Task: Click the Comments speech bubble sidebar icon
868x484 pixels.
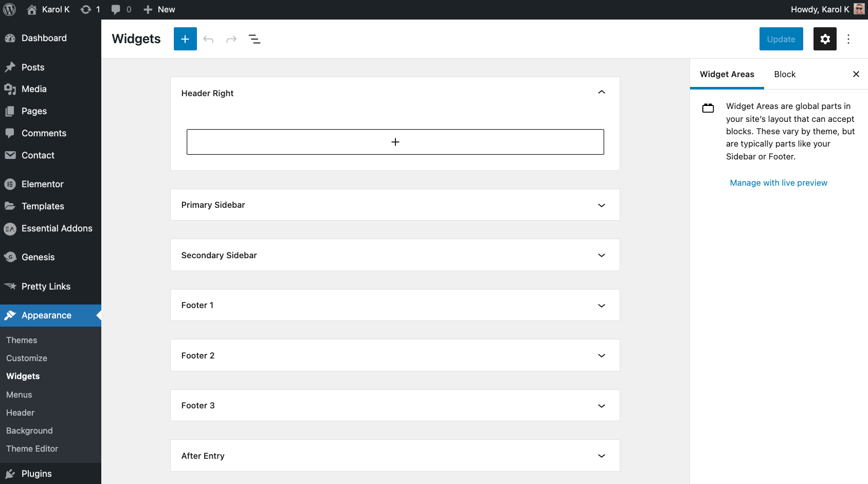Action: pos(10,133)
